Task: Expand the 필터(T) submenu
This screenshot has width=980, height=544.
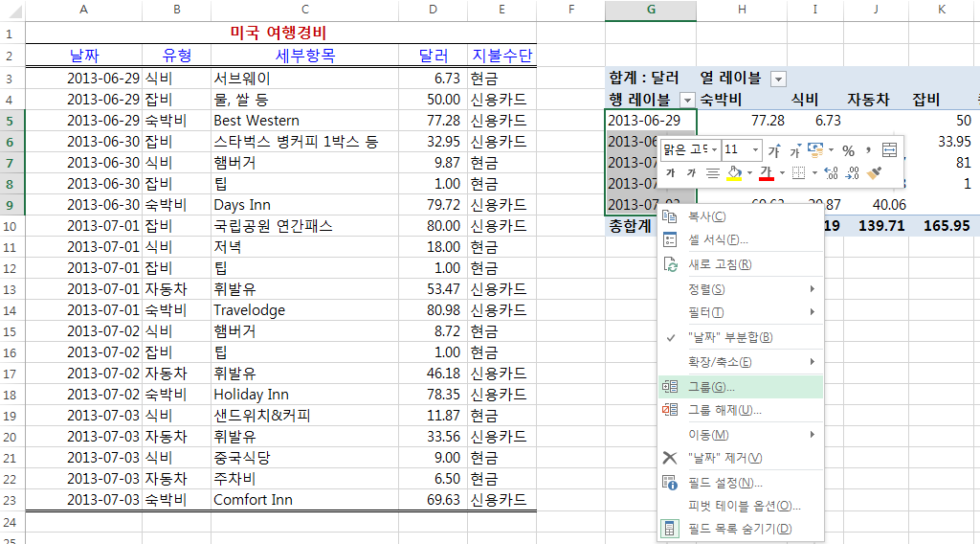Action: [741, 312]
